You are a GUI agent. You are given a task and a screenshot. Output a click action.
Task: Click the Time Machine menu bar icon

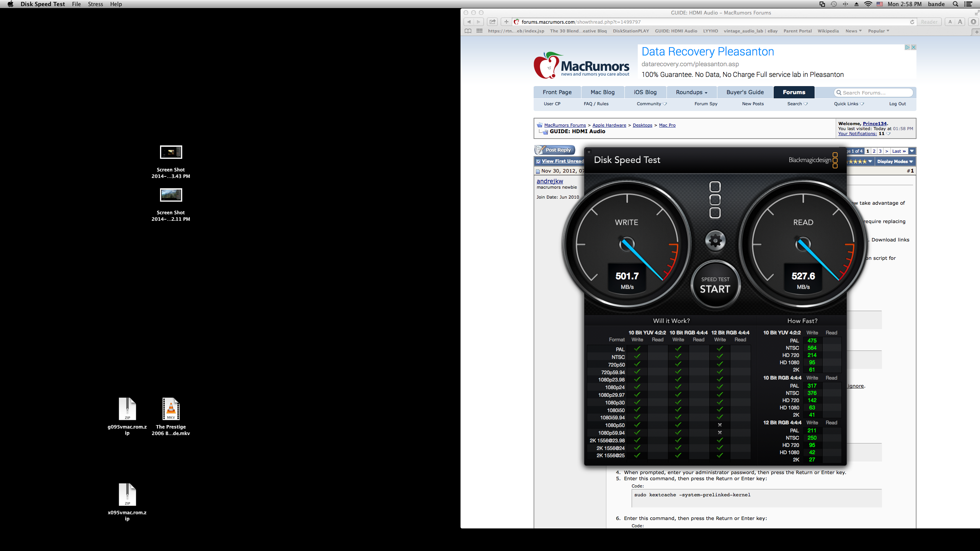(834, 4)
